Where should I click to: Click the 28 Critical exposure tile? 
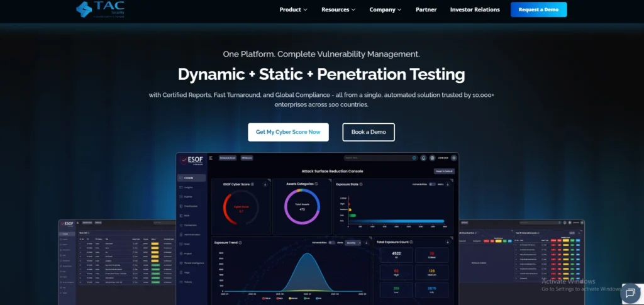click(x=431, y=255)
